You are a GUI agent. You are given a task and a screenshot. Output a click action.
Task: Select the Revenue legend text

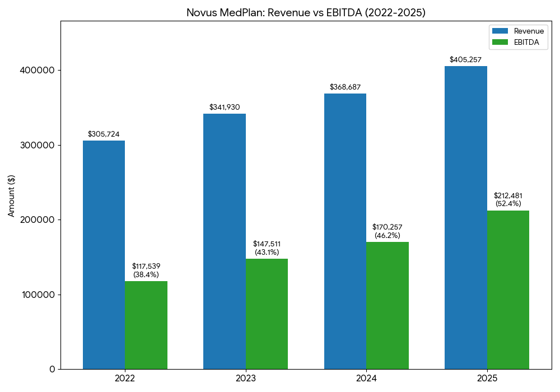[529, 31]
